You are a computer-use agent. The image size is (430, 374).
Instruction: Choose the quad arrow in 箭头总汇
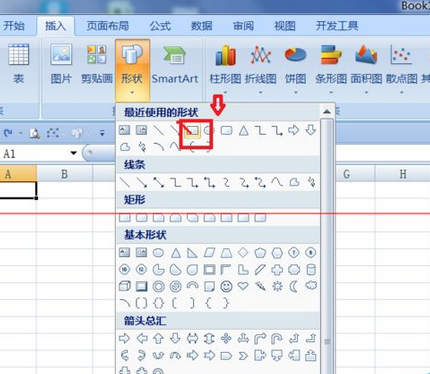[226, 339]
